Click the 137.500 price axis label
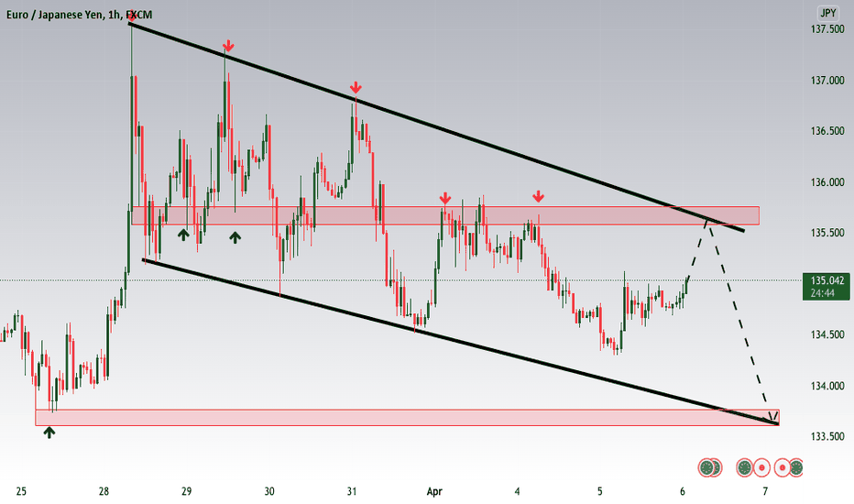This screenshot has height=504, width=854. pos(827,29)
